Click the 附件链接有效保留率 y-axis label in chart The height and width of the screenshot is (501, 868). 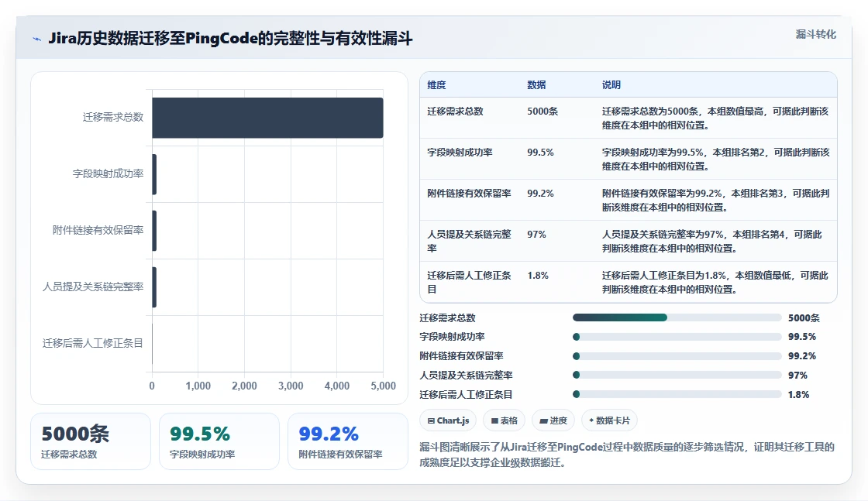coord(98,230)
